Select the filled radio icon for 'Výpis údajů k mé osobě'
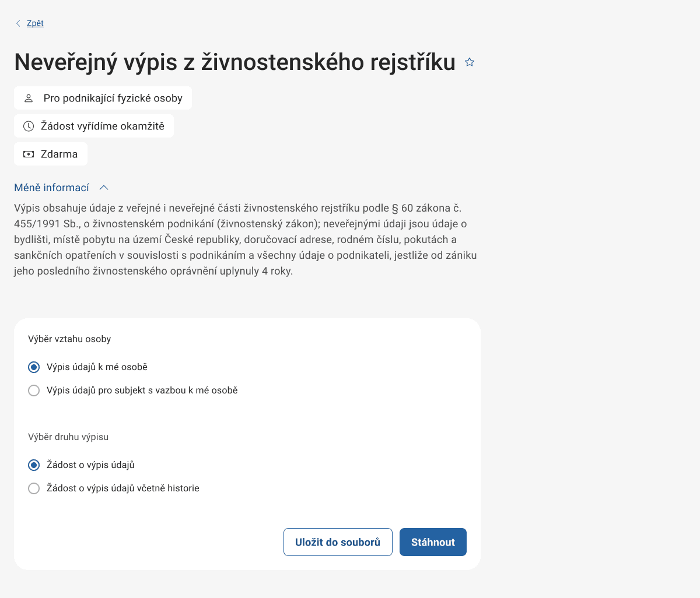The image size is (700, 598). (33, 367)
